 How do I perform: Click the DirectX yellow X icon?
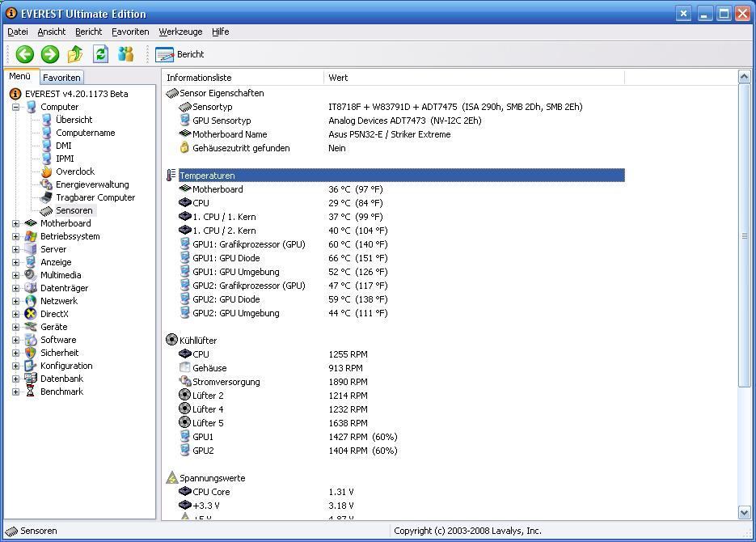pos(31,314)
